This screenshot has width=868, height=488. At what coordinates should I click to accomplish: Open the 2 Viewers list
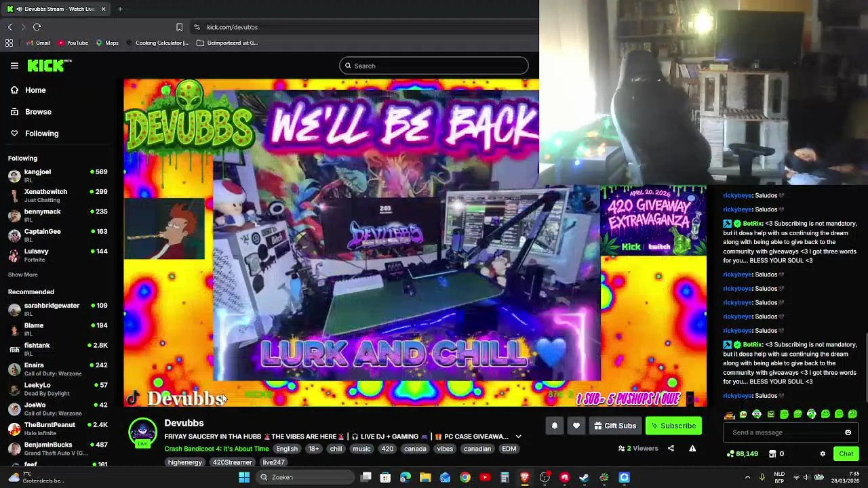tap(638, 448)
